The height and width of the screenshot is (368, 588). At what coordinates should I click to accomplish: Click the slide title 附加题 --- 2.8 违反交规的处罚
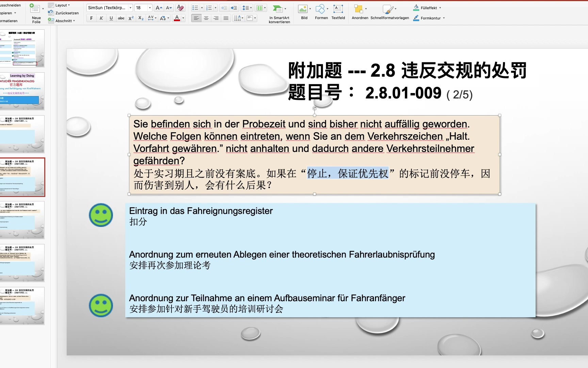407,70
